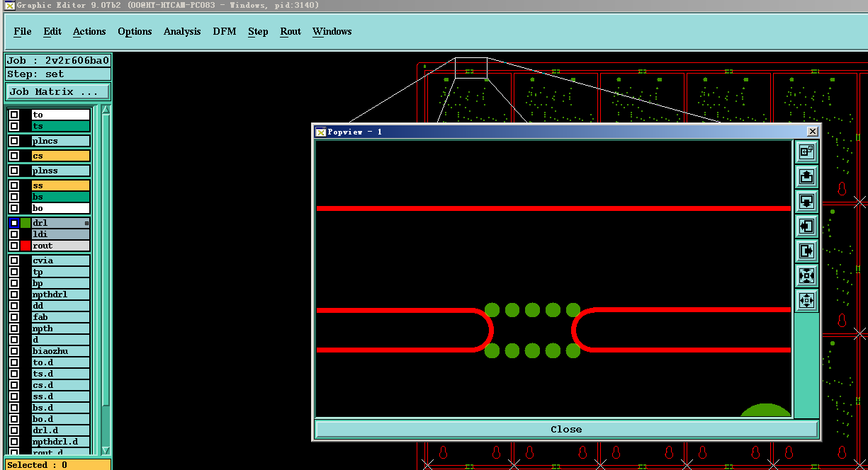The image size is (868, 470).
Task: Pan the Popview right with the right-arrow icon
Action: 806,251
